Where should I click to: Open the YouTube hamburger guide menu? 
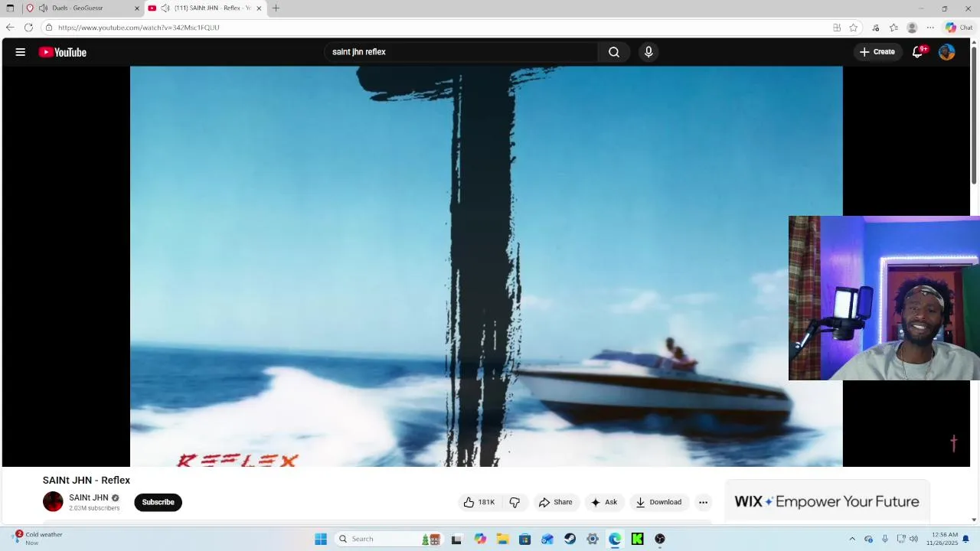coord(21,52)
